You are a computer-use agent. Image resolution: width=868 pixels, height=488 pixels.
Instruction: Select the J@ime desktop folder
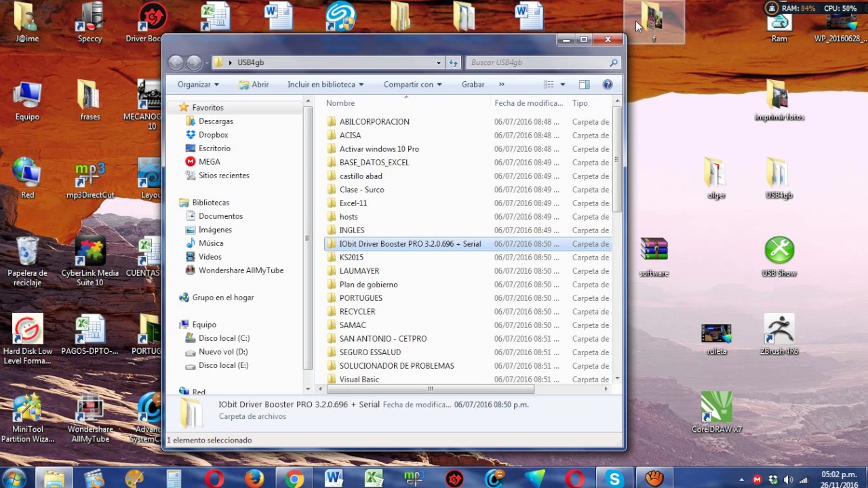[27, 23]
